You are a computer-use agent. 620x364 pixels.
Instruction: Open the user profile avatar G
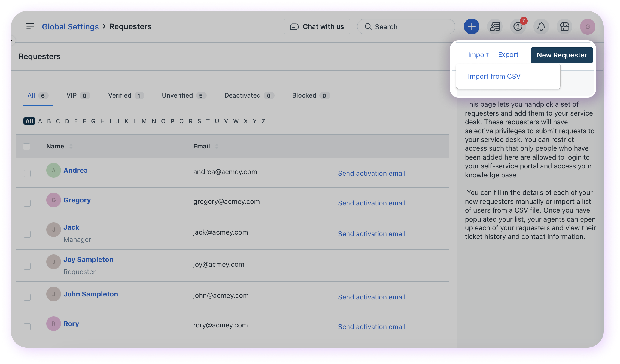click(588, 26)
